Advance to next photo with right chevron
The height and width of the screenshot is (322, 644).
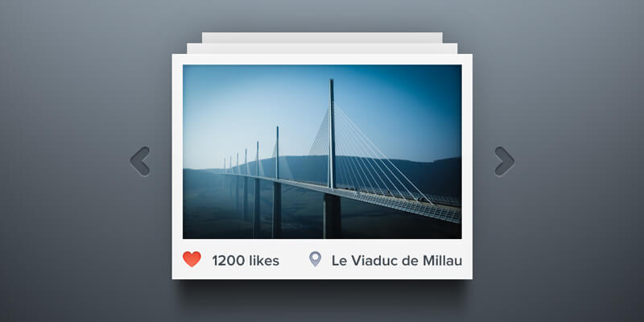coord(505,162)
